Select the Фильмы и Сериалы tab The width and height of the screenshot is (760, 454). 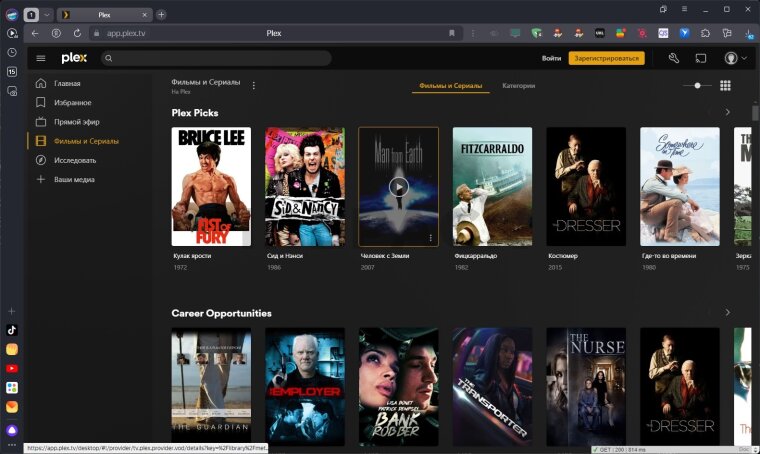(450, 86)
